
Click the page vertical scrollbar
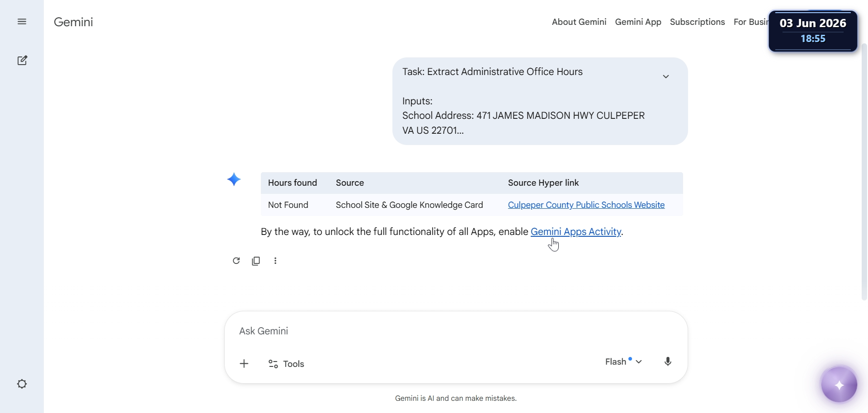pyautogui.click(x=864, y=172)
